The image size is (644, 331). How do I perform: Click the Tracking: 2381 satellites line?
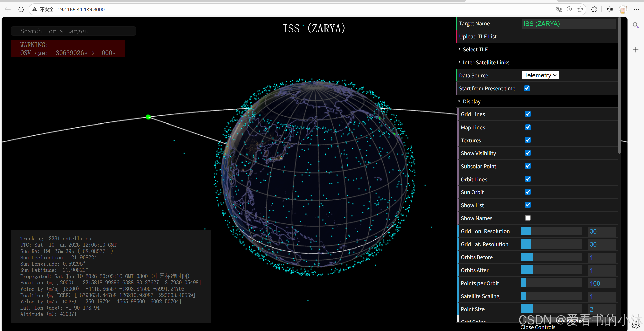tap(56, 239)
